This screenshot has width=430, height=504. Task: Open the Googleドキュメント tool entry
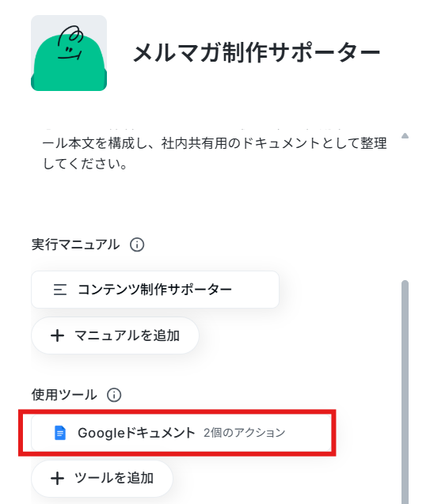(181, 433)
